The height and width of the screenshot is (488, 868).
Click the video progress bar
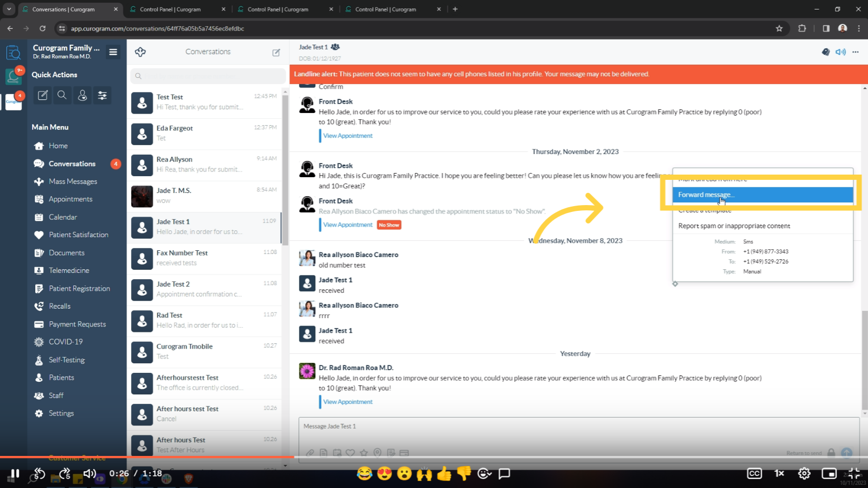[x=421, y=457]
